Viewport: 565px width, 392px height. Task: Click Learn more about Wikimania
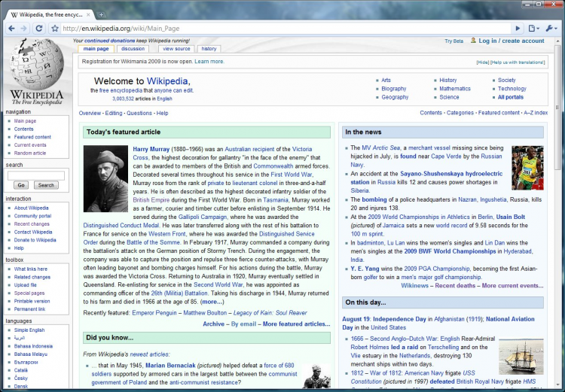(x=209, y=62)
